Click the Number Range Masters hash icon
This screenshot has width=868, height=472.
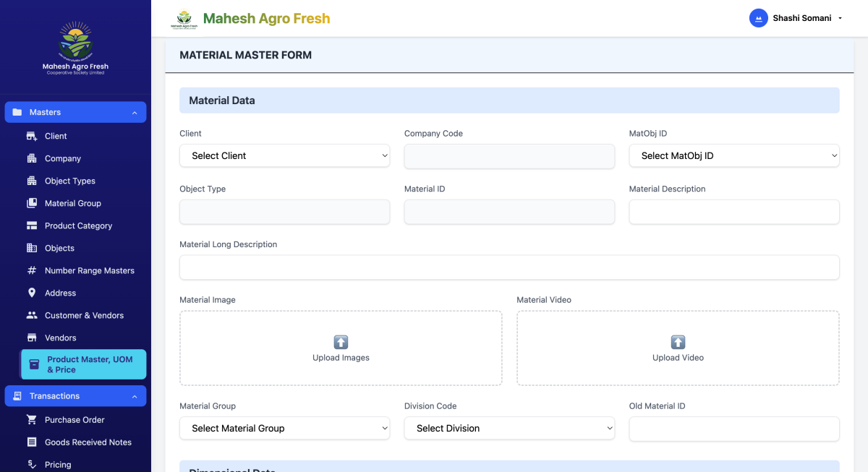(32, 270)
